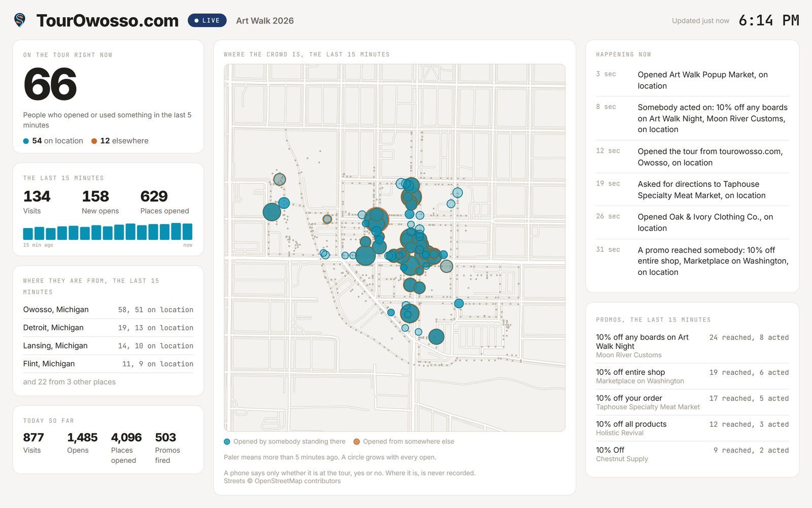
Task: Select the Detroit, Michigan row
Action: coord(108,328)
